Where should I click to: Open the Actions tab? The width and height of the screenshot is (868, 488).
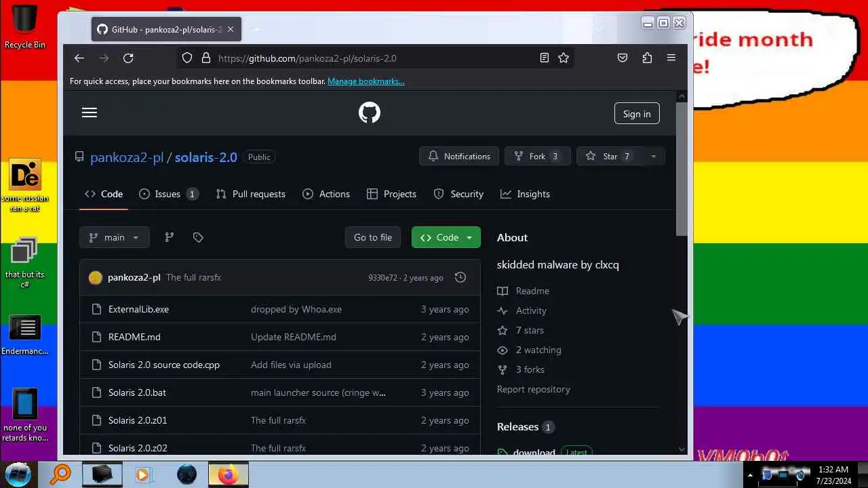pyautogui.click(x=326, y=194)
